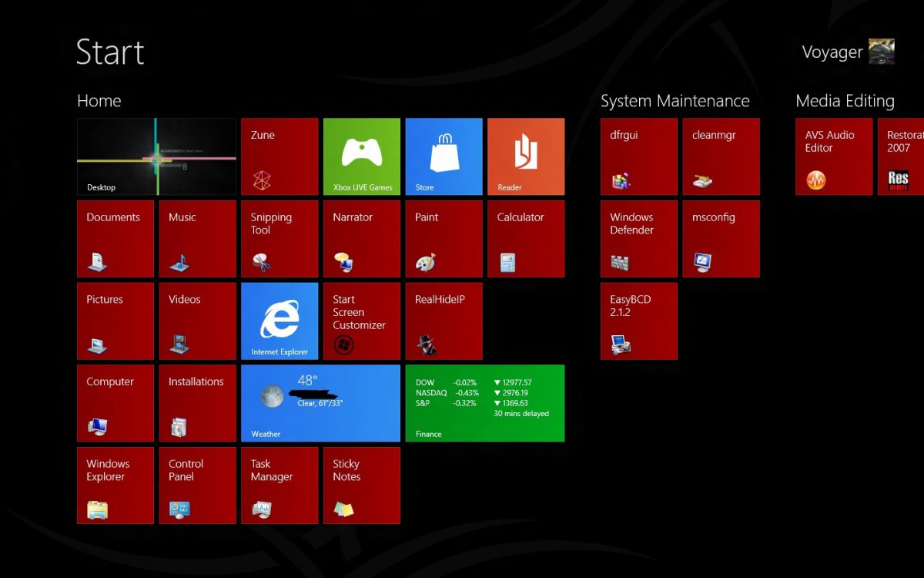Open the Paint tile
Screen dimensions: 924x578
(444, 239)
